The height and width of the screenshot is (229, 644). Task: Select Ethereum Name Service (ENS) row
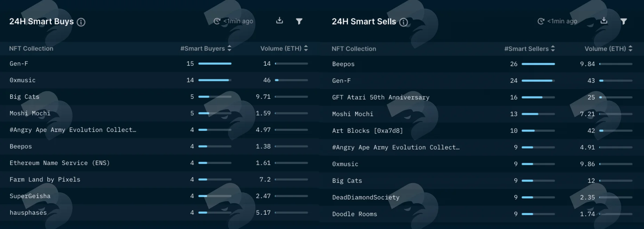pos(160,163)
